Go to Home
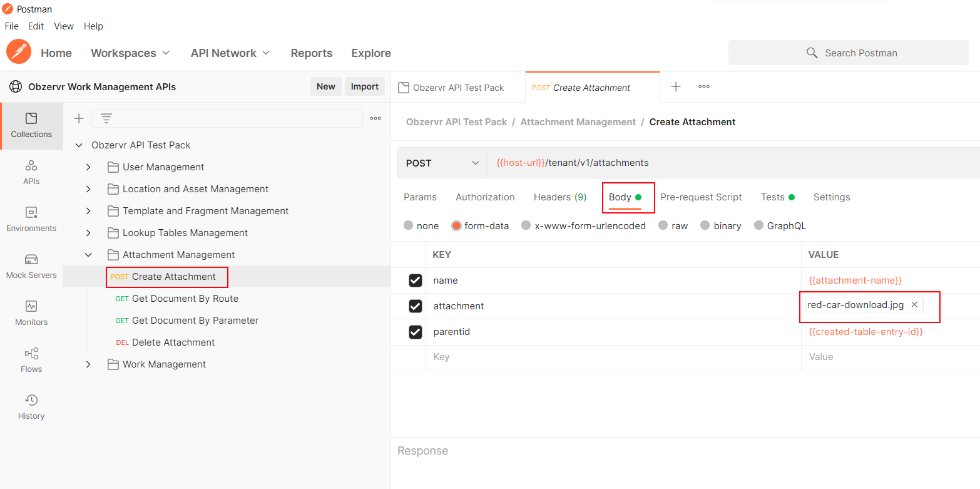 pyautogui.click(x=56, y=53)
